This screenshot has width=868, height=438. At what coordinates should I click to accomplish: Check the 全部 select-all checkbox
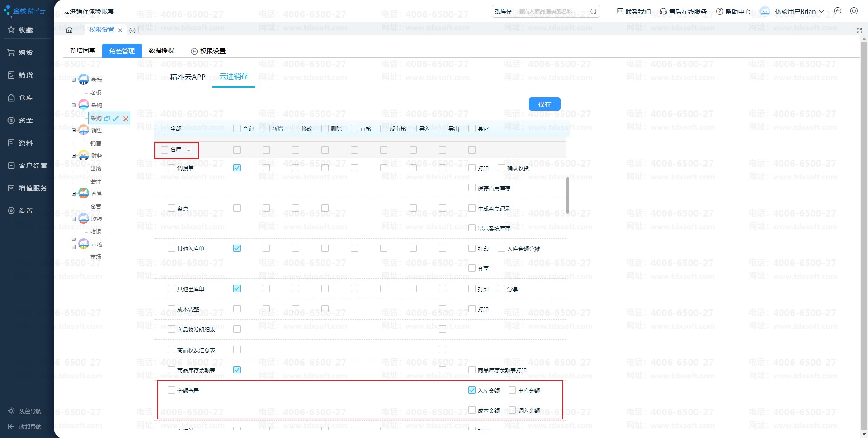coord(165,128)
